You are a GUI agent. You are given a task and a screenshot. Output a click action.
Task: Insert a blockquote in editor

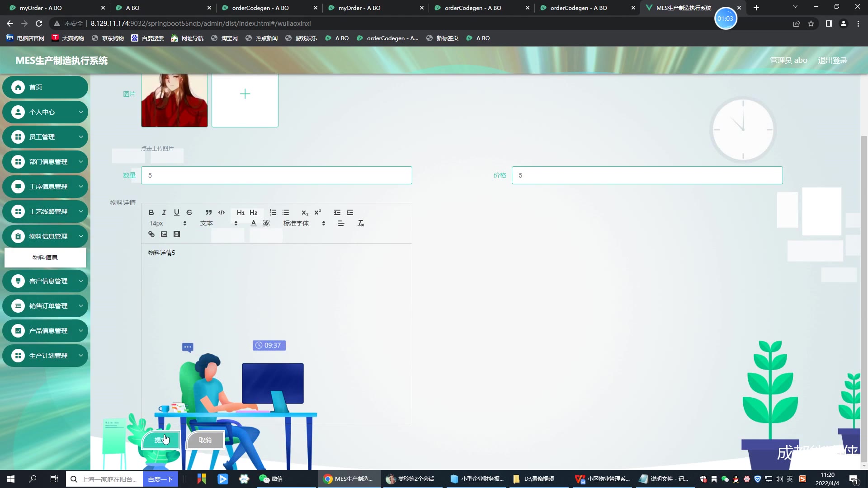pyautogui.click(x=208, y=212)
